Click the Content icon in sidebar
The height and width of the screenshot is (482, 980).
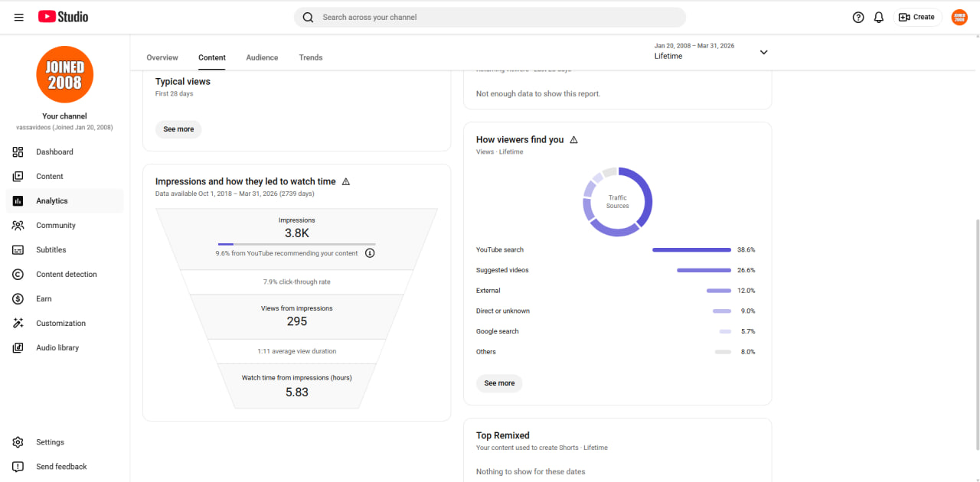(18, 176)
